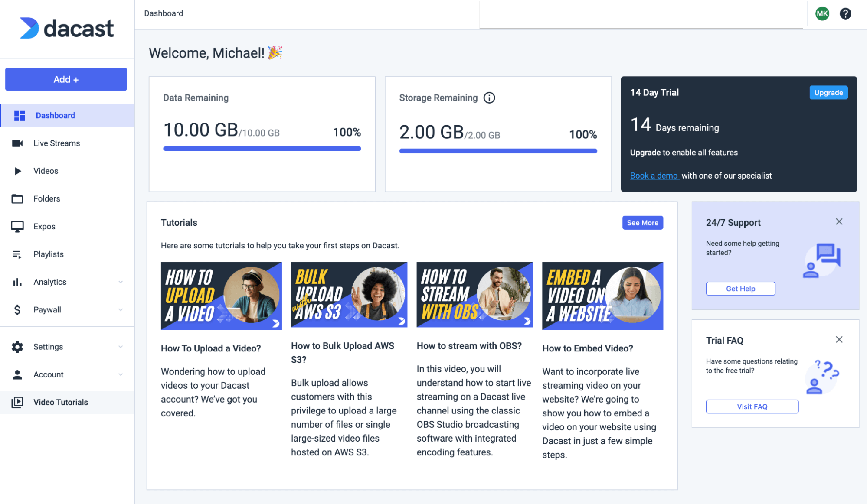Open Videos in the sidebar

click(x=46, y=171)
